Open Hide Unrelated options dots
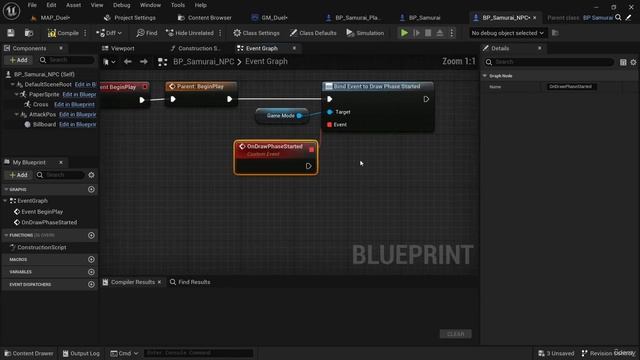The image size is (640, 360). pyautogui.click(x=220, y=33)
